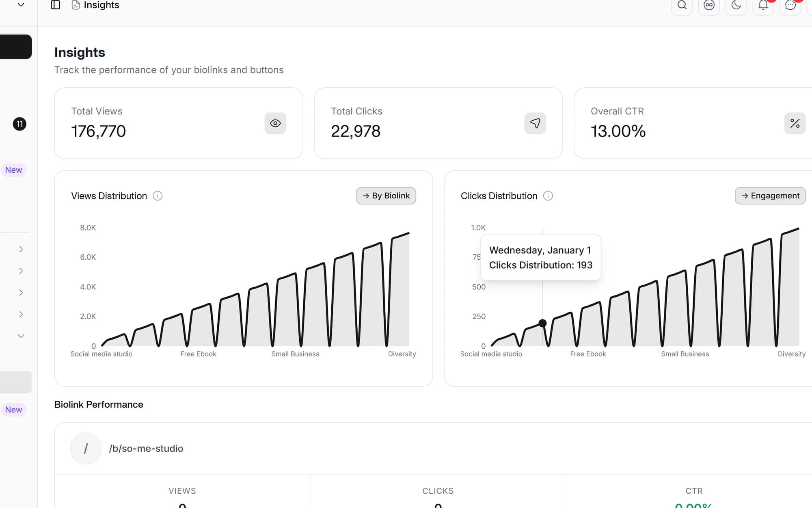
Task: Open Engagement view for Clicks Distribution
Action: point(770,196)
